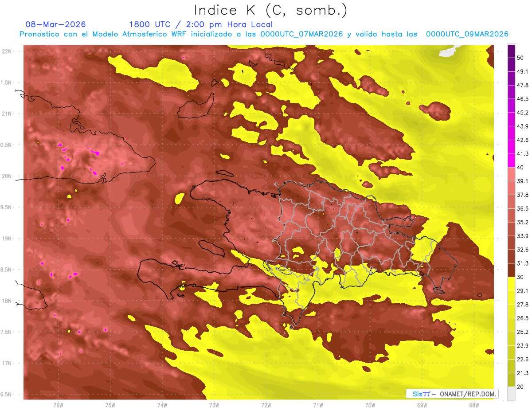
Task: Click the legend value "22.6"
Action: click(523, 360)
